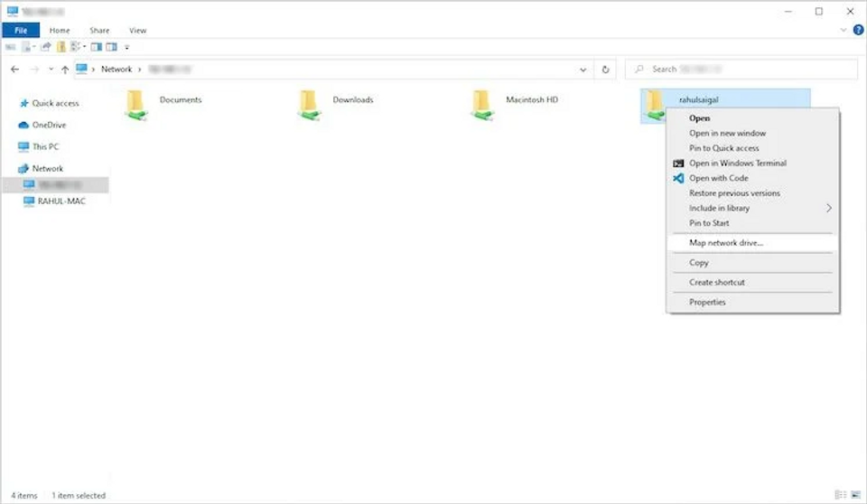Switch to the Share ribbon tab

point(99,31)
